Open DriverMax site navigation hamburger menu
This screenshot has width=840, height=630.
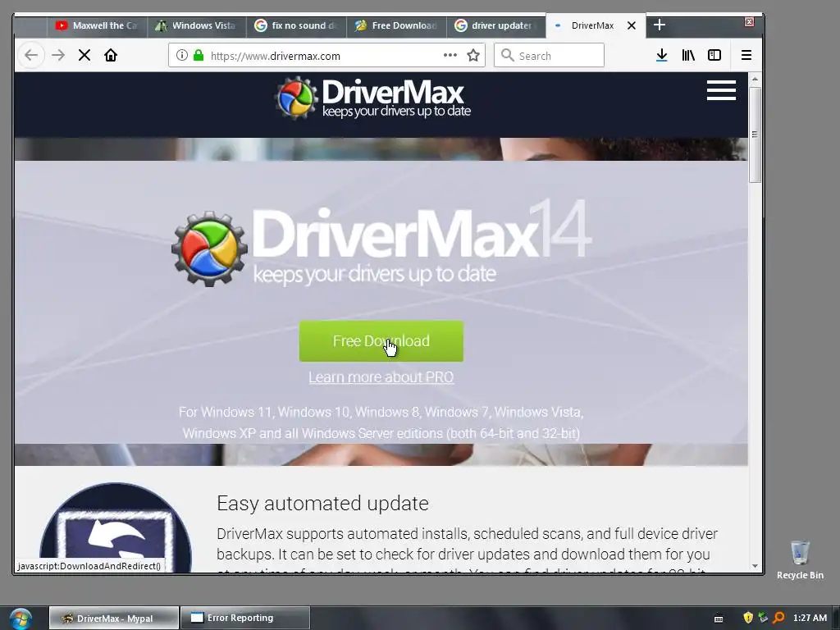click(721, 90)
